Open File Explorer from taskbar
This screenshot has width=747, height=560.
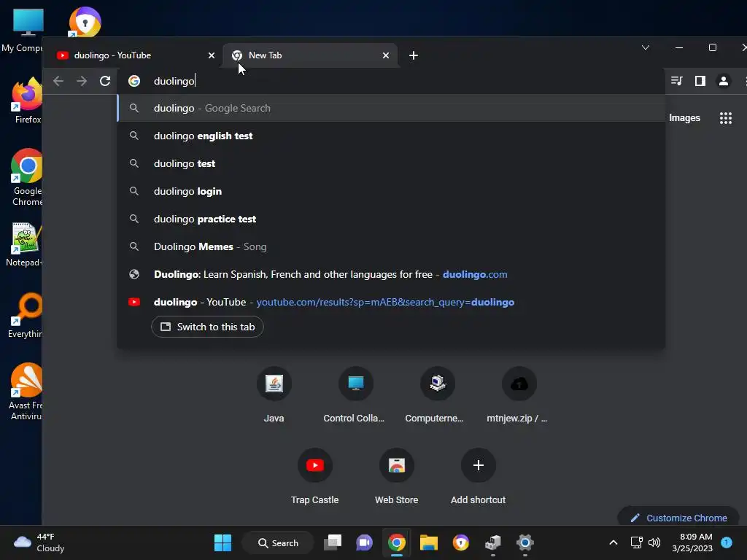(429, 542)
